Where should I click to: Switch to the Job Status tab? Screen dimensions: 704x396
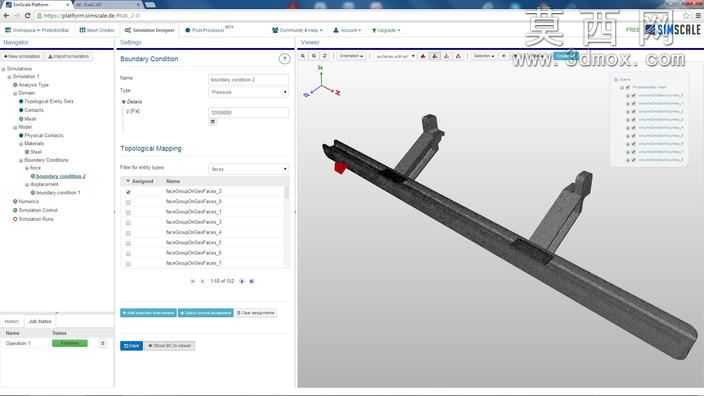coord(40,321)
